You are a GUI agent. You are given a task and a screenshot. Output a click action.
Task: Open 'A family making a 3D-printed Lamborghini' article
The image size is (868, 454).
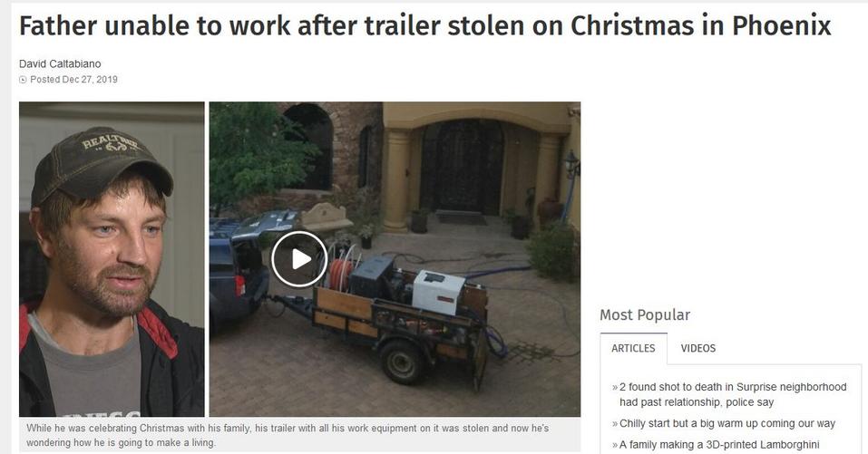(x=719, y=445)
